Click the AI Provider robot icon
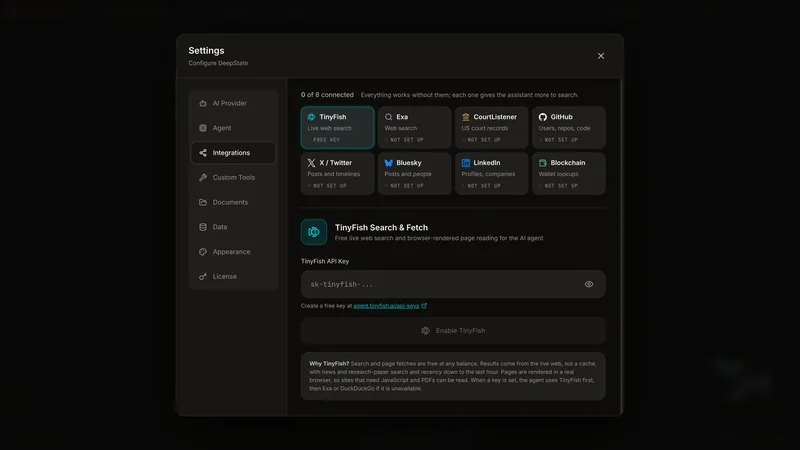The image size is (800, 450). click(203, 103)
